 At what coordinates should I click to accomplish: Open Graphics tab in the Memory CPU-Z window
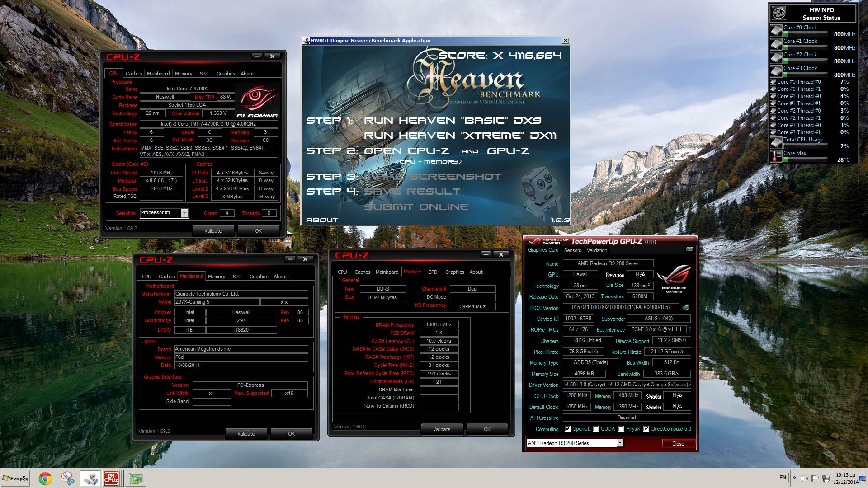coord(454,272)
